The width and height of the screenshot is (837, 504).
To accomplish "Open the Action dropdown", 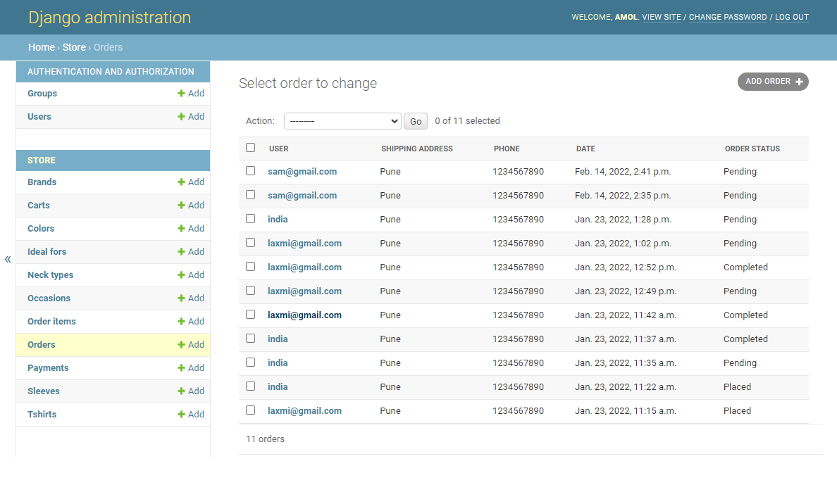I will [342, 121].
